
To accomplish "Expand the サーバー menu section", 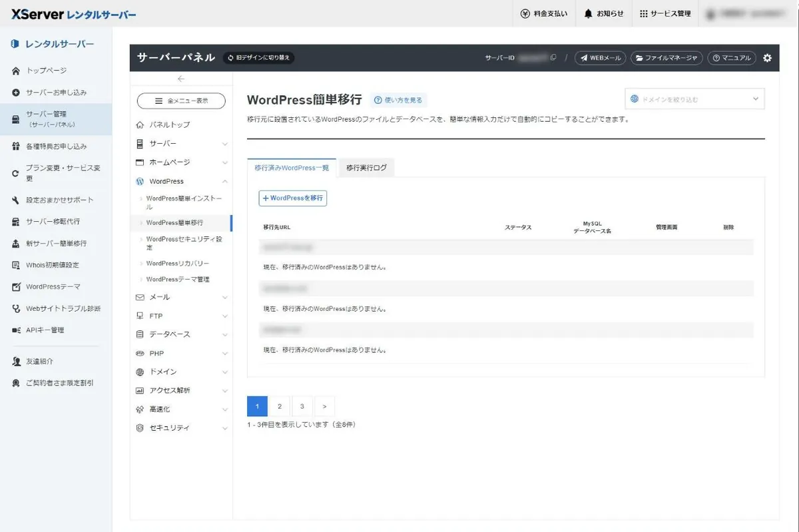I will (181, 144).
